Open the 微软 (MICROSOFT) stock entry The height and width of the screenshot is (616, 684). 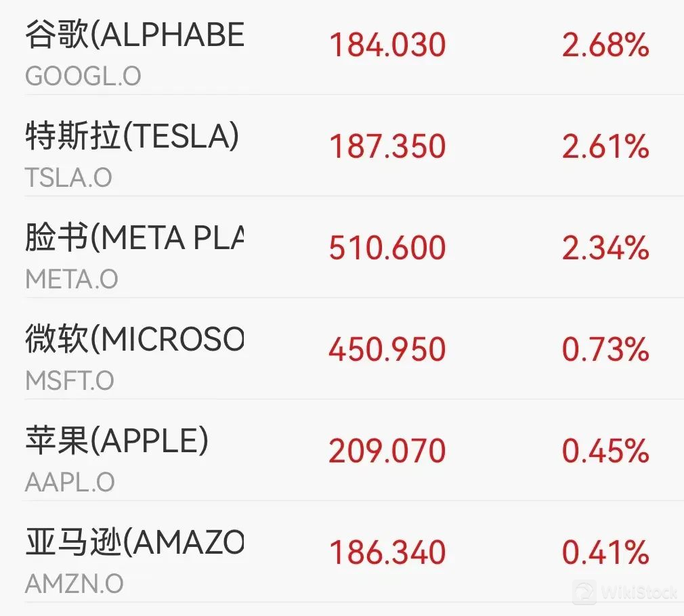[133, 340]
